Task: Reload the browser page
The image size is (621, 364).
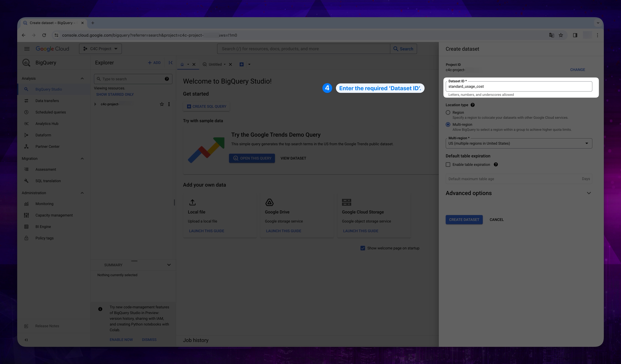Action: tap(44, 35)
